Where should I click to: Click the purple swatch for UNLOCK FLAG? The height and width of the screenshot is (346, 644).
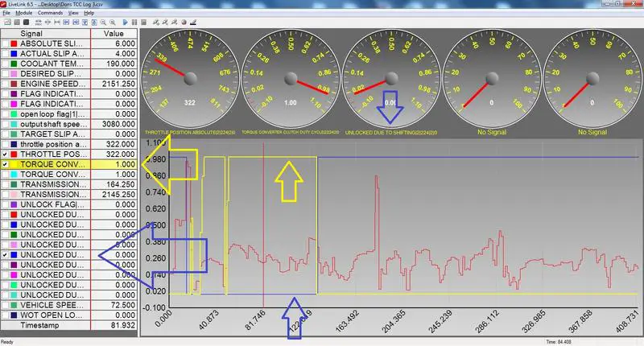14,204
